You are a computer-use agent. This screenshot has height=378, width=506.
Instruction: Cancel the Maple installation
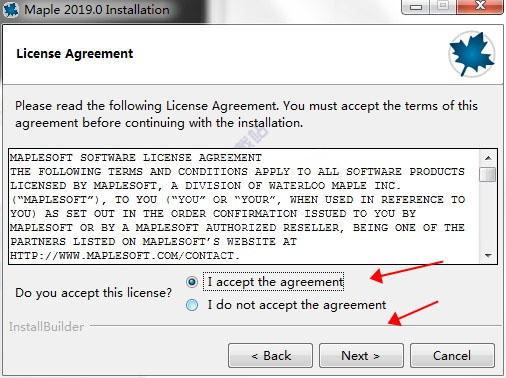click(x=452, y=356)
